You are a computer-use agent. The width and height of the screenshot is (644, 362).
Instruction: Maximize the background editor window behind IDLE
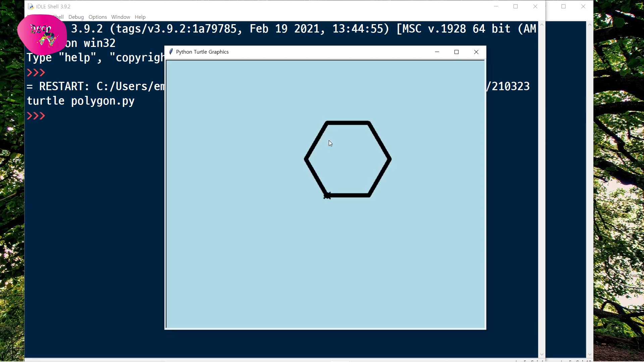pos(563,6)
